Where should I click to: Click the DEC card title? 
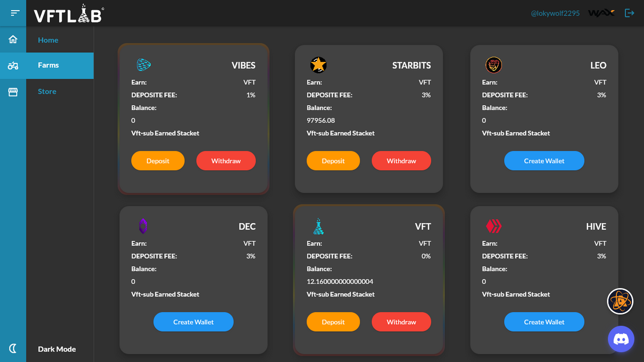[x=247, y=226]
